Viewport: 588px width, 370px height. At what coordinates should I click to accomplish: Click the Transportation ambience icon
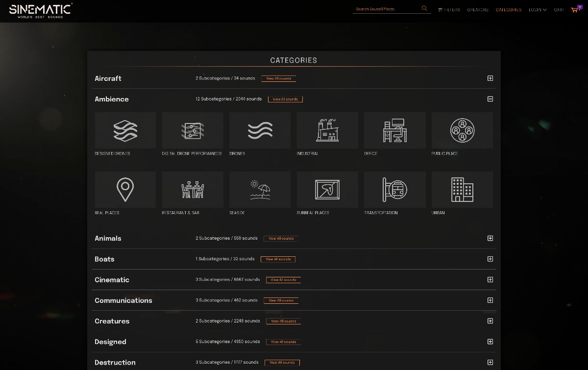pos(394,189)
